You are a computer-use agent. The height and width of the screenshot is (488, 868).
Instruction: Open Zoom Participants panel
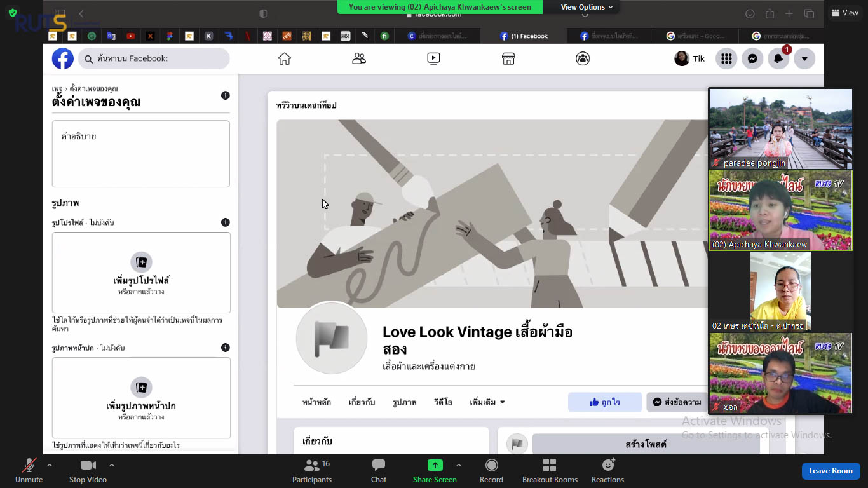click(x=312, y=471)
